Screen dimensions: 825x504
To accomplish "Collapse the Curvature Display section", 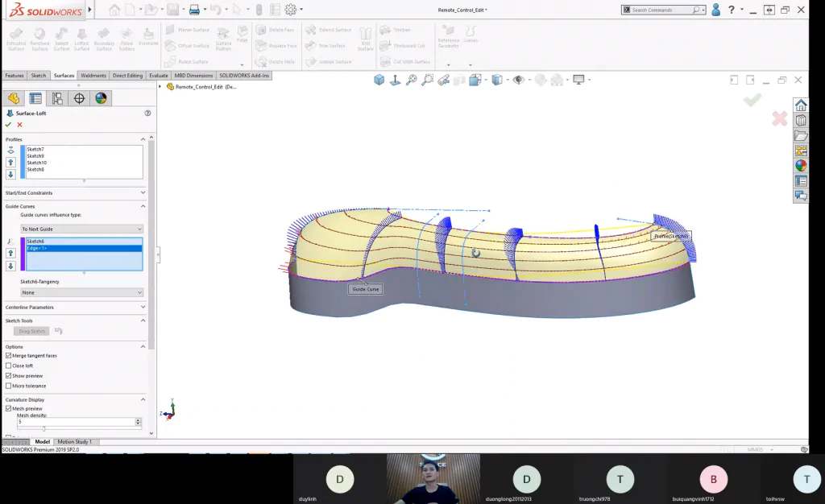I will tap(143, 399).
